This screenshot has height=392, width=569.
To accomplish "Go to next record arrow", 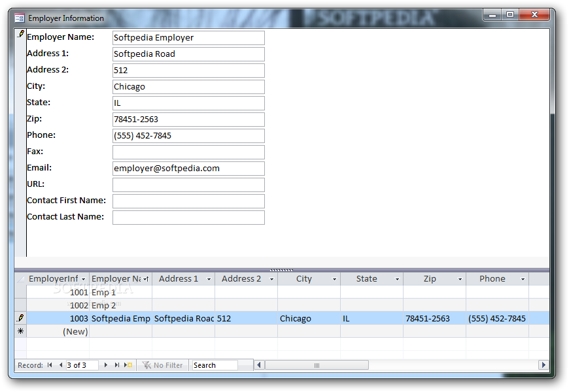I will pos(105,365).
